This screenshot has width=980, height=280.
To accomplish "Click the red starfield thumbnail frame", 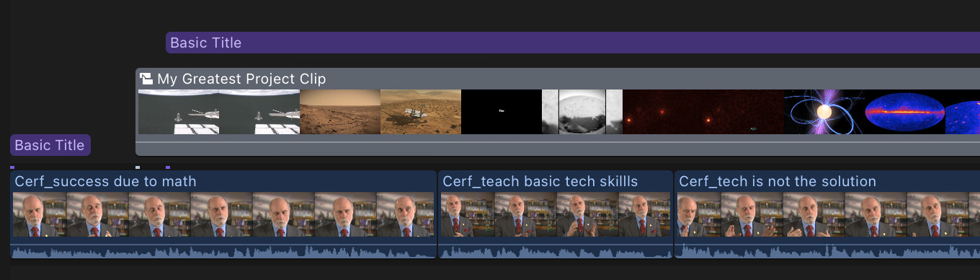I will 703,112.
